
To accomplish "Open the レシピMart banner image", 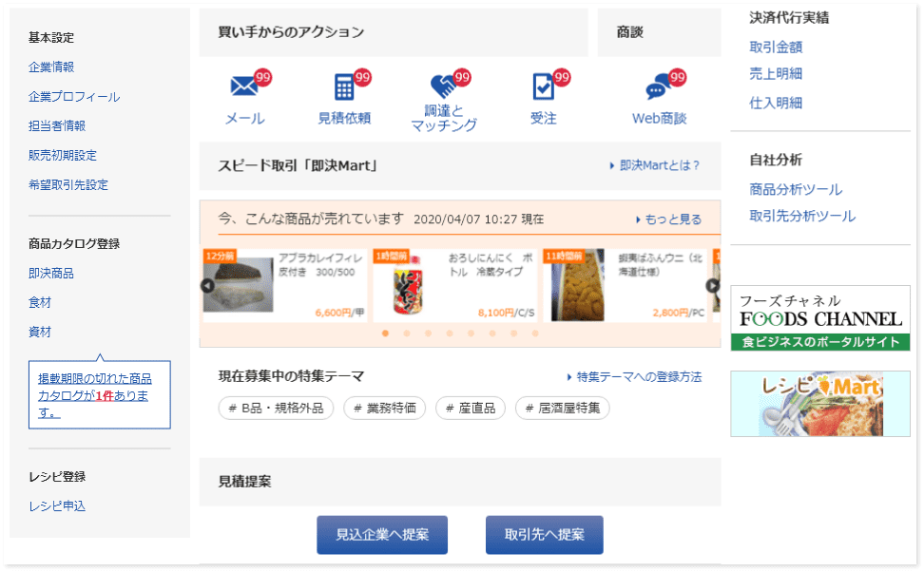I will 819,404.
